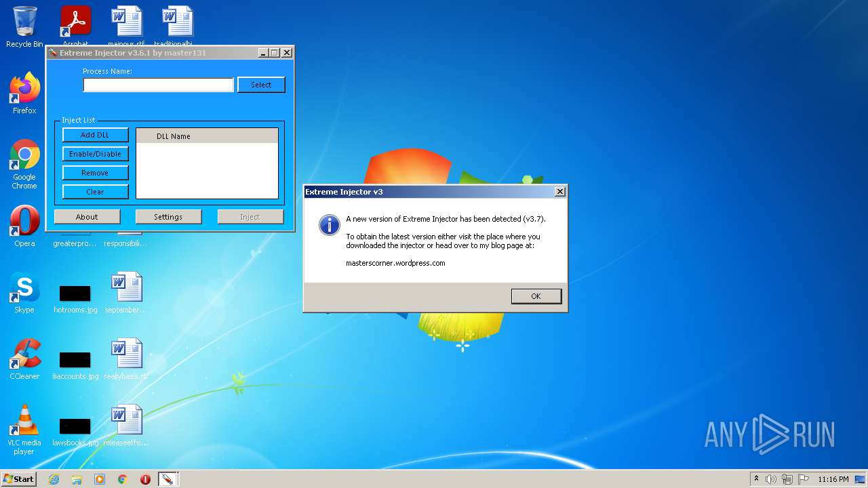Viewport: 868px width, 488px height.
Task: Select the responsibili desktop file label
Action: 126,243
